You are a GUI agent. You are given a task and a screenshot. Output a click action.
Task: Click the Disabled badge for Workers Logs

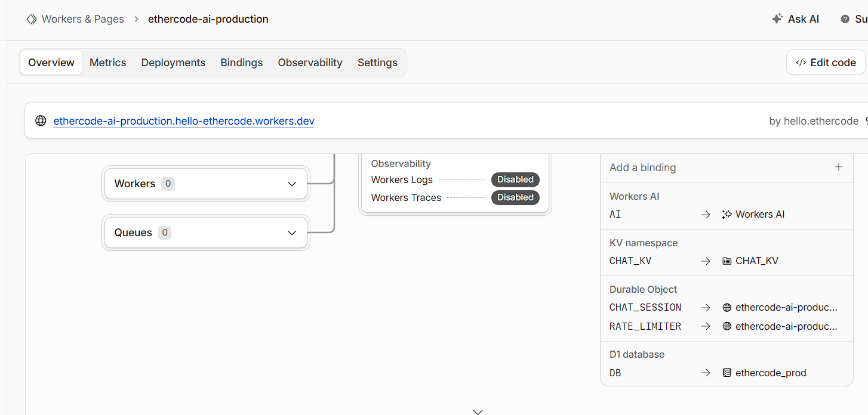coord(515,179)
